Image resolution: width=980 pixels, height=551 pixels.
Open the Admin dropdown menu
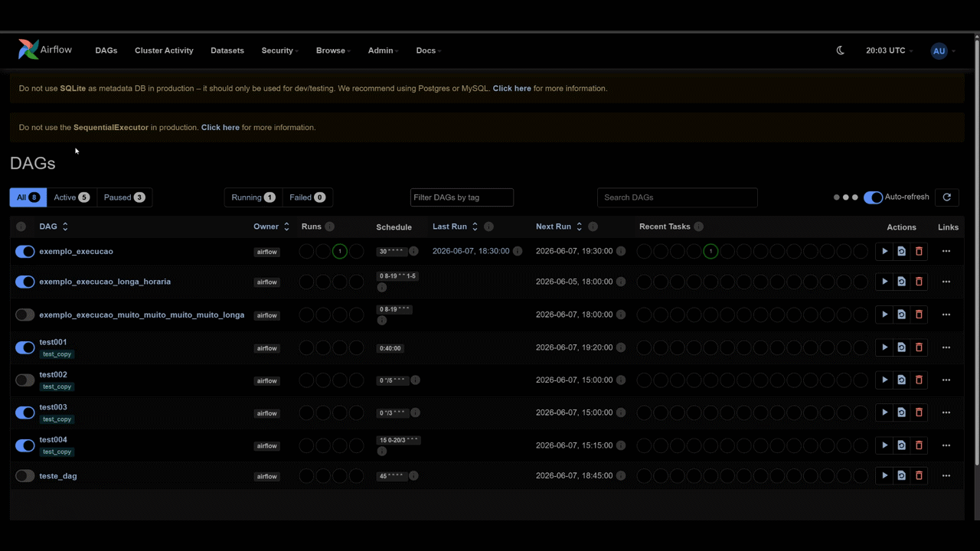(x=383, y=51)
